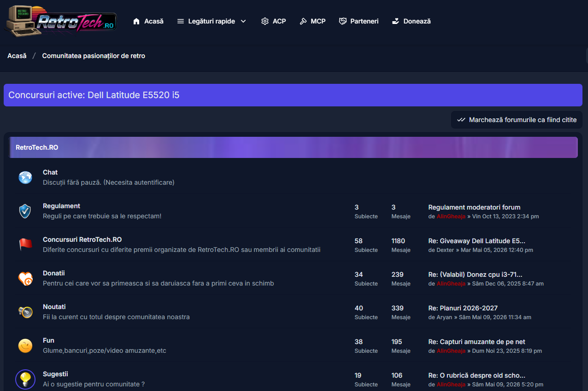
Task: Open the Regulament forum
Action: click(61, 206)
